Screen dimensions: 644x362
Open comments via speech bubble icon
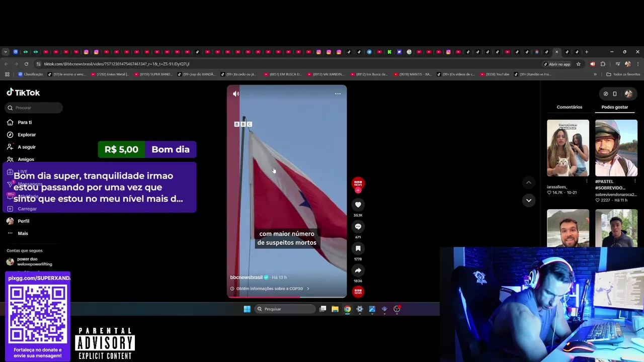coord(358,227)
